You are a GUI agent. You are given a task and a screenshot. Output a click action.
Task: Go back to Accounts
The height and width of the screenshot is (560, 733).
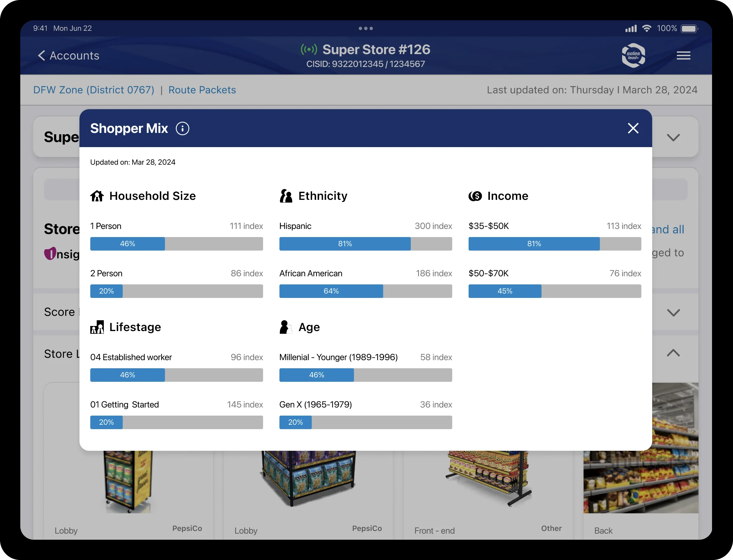click(x=69, y=55)
